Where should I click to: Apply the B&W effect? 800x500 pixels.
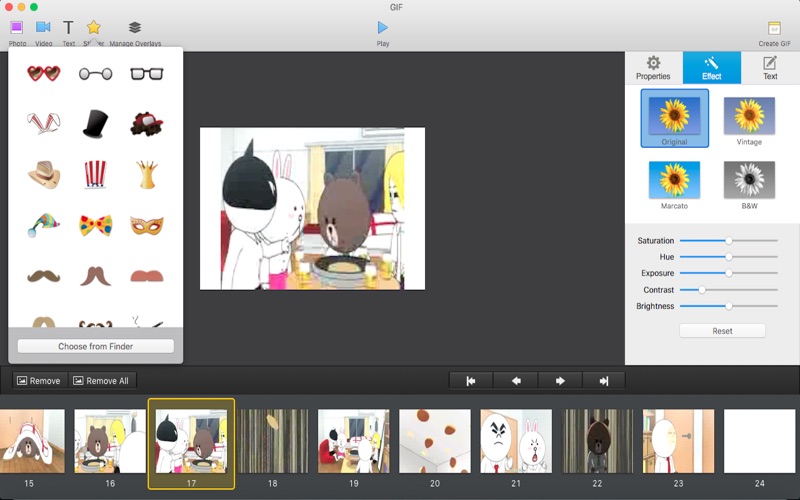click(749, 182)
